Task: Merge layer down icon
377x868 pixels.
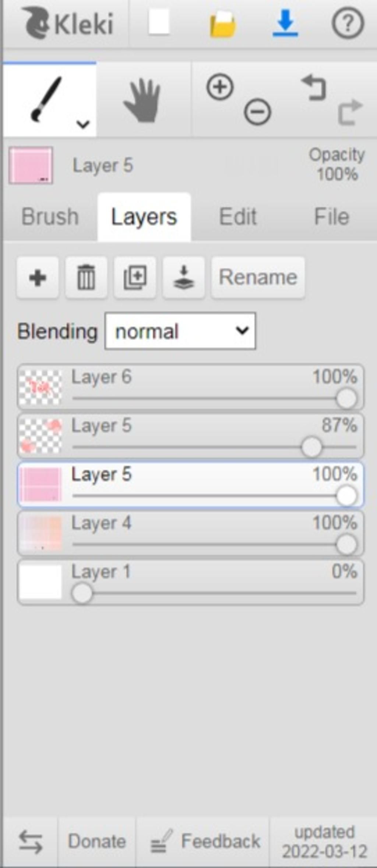Action: [x=184, y=278]
